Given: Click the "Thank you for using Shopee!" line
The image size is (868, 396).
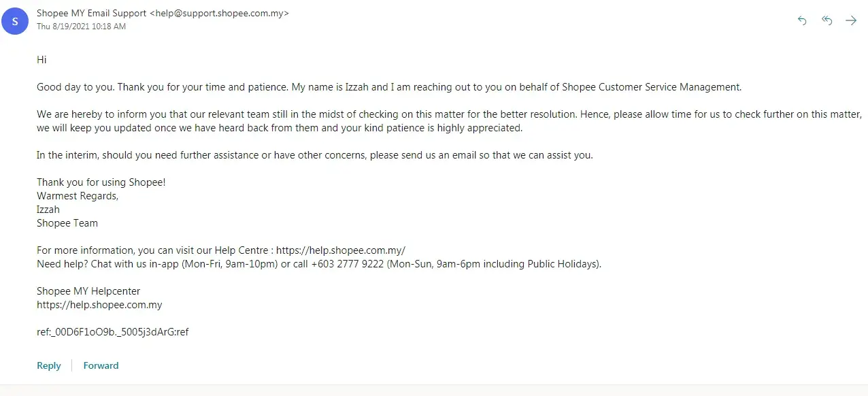Looking at the screenshot, I should [101, 182].
